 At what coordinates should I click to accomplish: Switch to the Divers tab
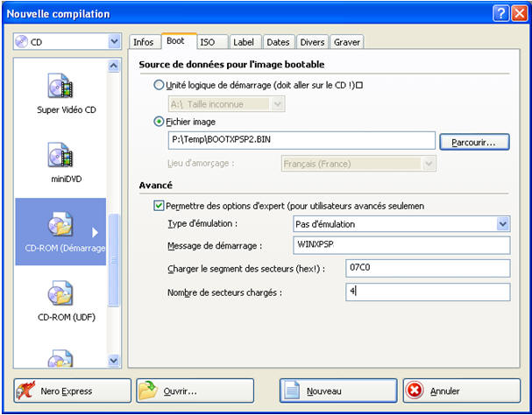313,42
